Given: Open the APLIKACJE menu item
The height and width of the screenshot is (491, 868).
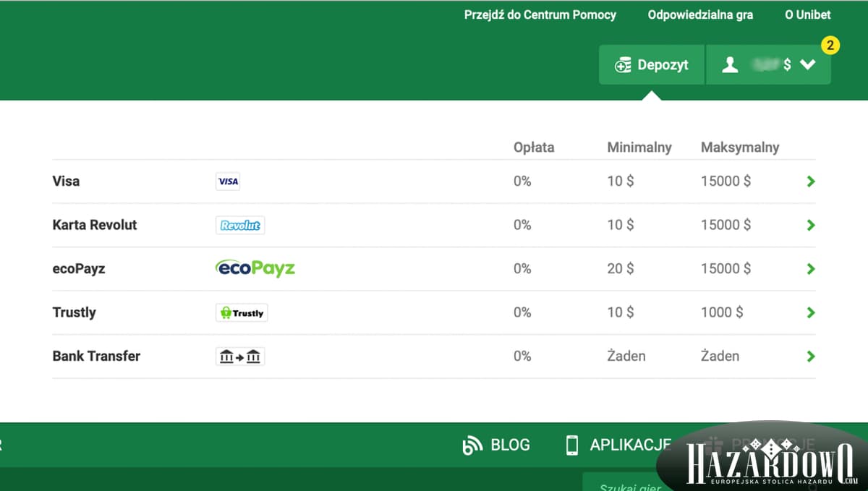Looking at the screenshot, I should (x=618, y=445).
